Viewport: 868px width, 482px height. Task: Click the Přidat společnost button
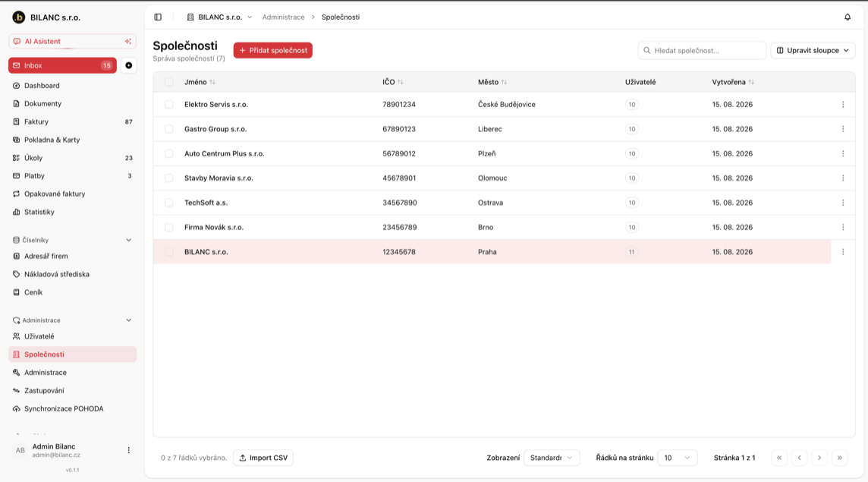(x=273, y=50)
